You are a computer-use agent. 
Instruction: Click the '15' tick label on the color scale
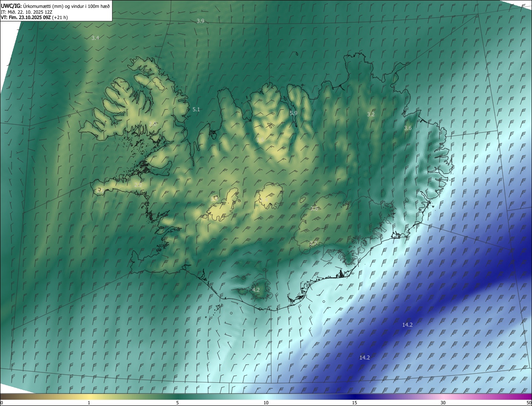point(355,403)
